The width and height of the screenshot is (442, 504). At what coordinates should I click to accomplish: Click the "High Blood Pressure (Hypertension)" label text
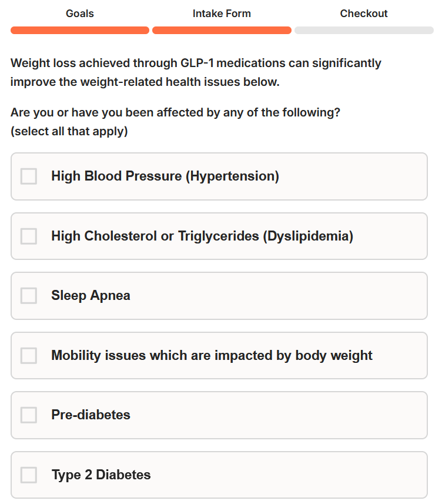[x=165, y=176]
